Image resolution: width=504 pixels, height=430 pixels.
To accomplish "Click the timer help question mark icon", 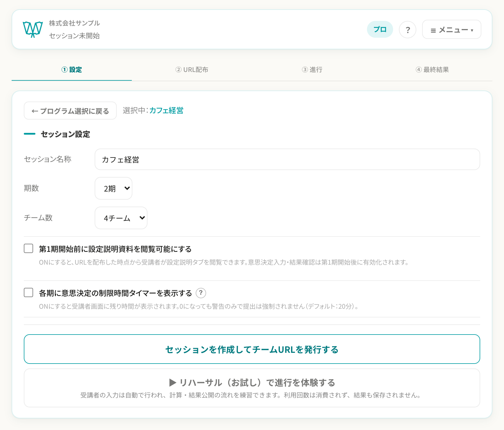I will click(201, 293).
